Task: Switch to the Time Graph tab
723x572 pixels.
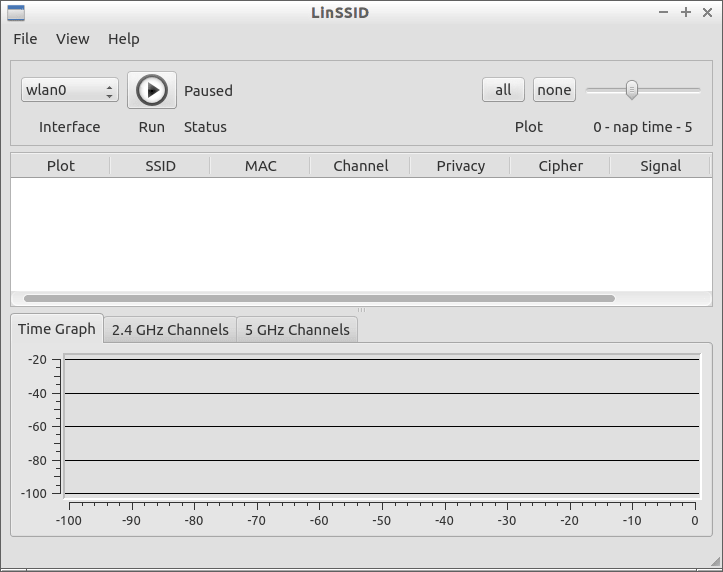Action: 57,329
